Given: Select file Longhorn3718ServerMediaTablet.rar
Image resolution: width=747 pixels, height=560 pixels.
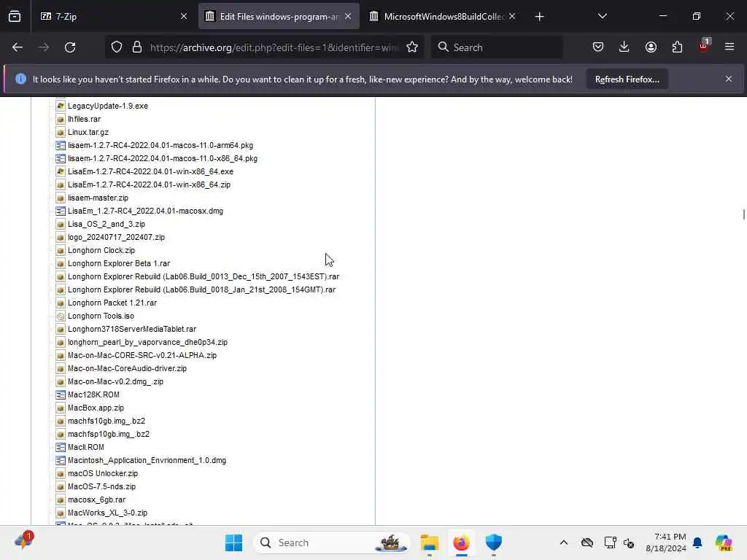Looking at the screenshot, I should point(132,329).
